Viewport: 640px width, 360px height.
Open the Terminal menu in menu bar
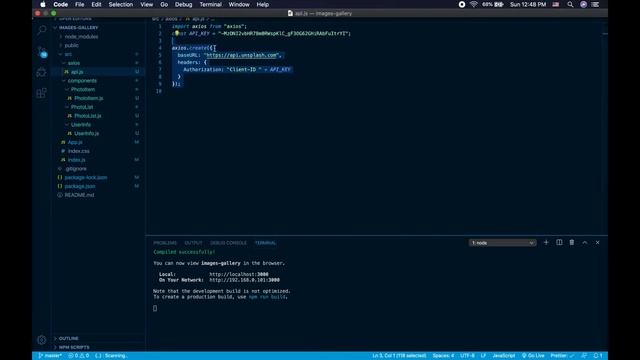coord(210,4)
